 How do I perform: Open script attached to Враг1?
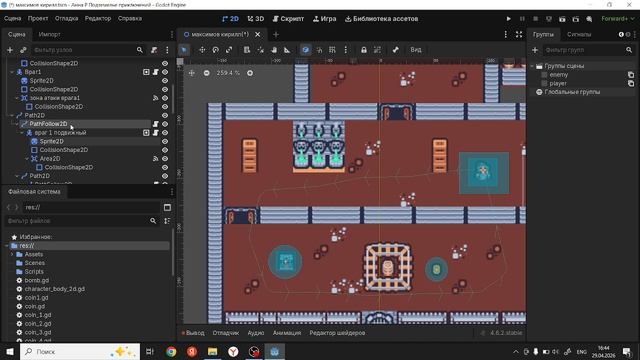coord(156,72)
